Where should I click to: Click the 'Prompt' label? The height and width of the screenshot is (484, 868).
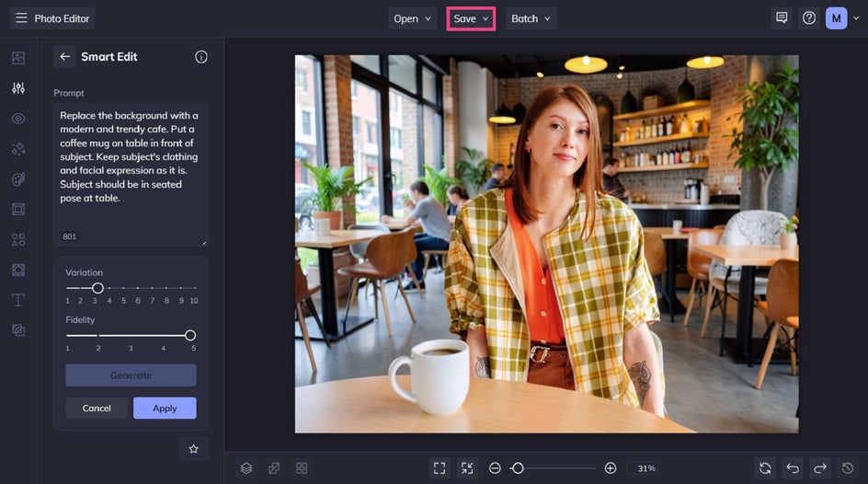click(x=69, y=93)
